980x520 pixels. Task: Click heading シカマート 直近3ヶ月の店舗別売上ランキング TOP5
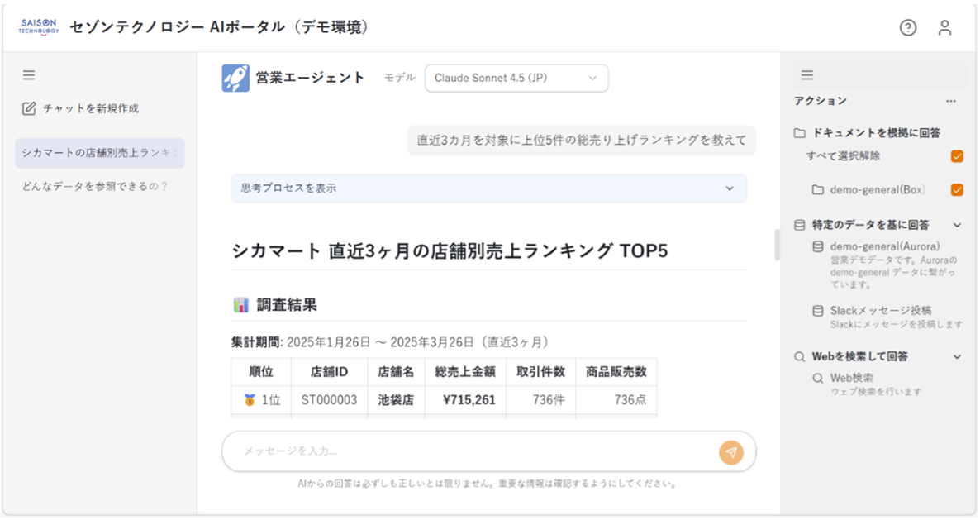tap(450, 251)
